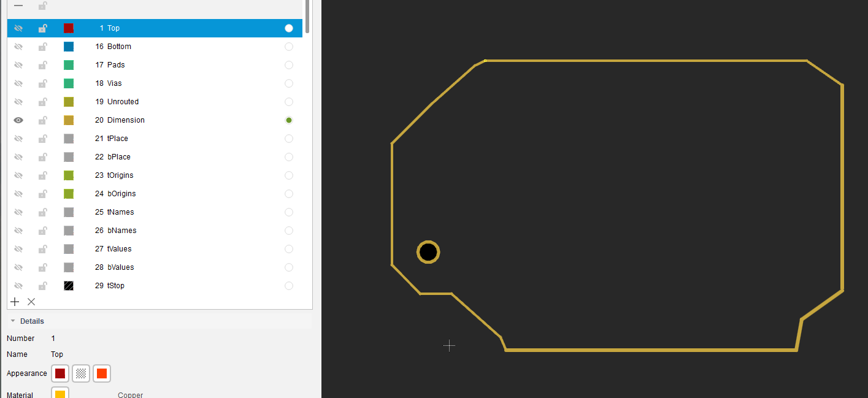Viewport: 868px width, 398px height.
Task: Toggle visibility of the Unrouted layer
Action: point(18,102)
